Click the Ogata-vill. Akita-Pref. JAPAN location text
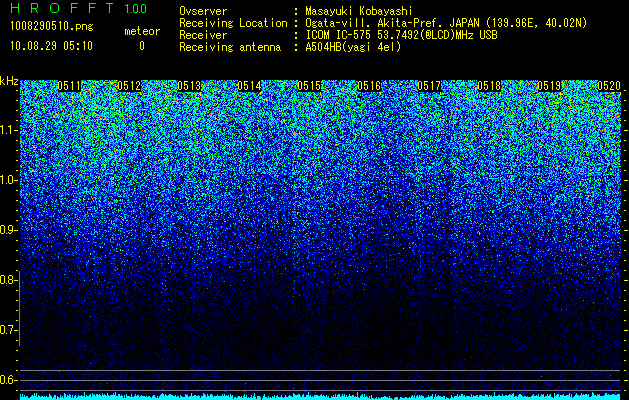629x400 pixels. [444, 23]
